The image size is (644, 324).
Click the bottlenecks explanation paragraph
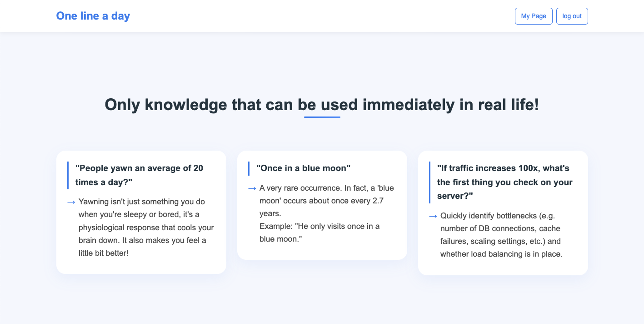(x=502, y=235)
